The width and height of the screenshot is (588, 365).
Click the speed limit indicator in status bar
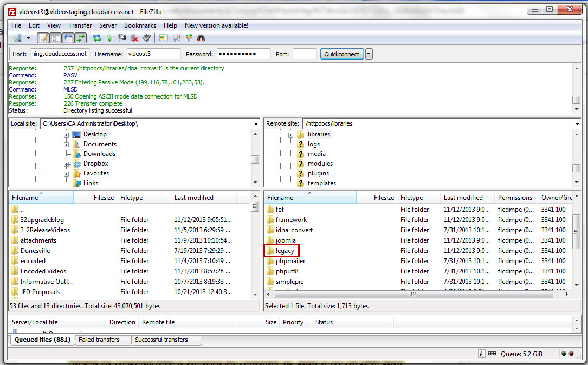click(x=493, y=354)
